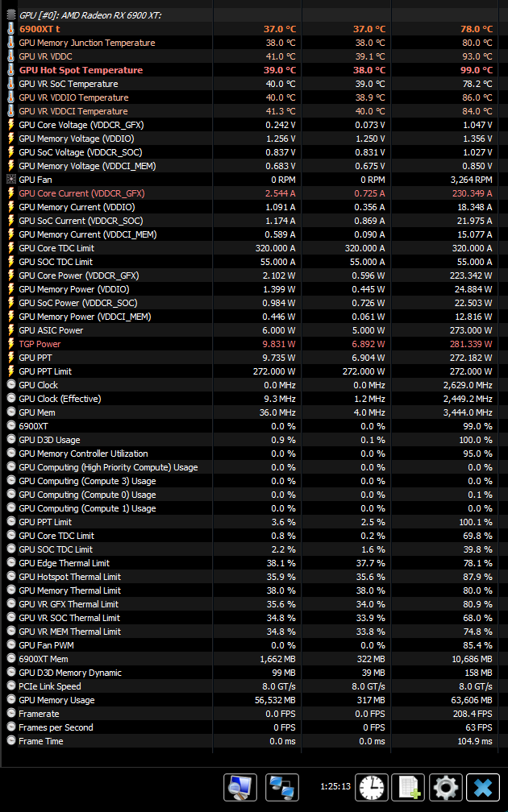Select the GPU VR GFX Thermal Limit label
This screenshot has height=812, width=508.
coord(69,604)
